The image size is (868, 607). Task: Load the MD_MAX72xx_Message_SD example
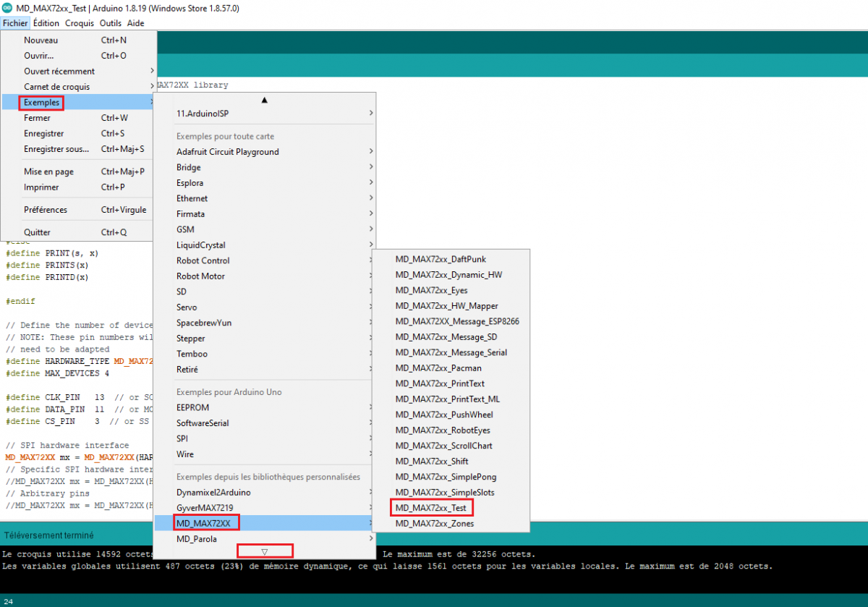tap(451, 337)
